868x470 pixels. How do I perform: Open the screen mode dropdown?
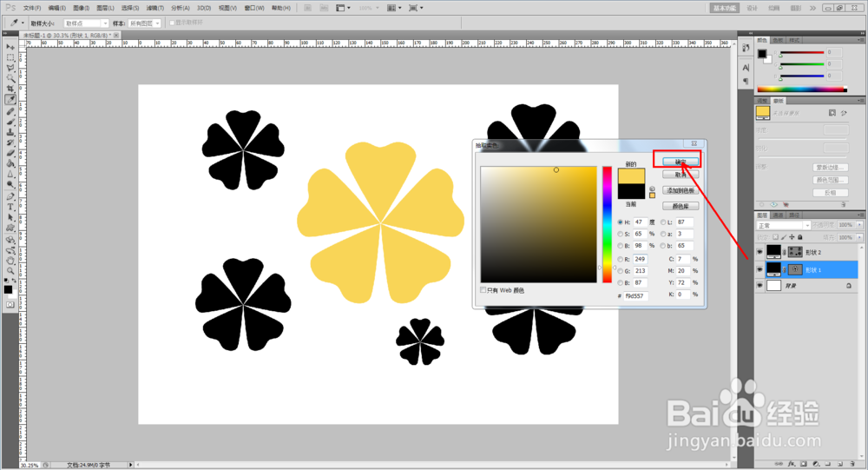tap(416, 8)
